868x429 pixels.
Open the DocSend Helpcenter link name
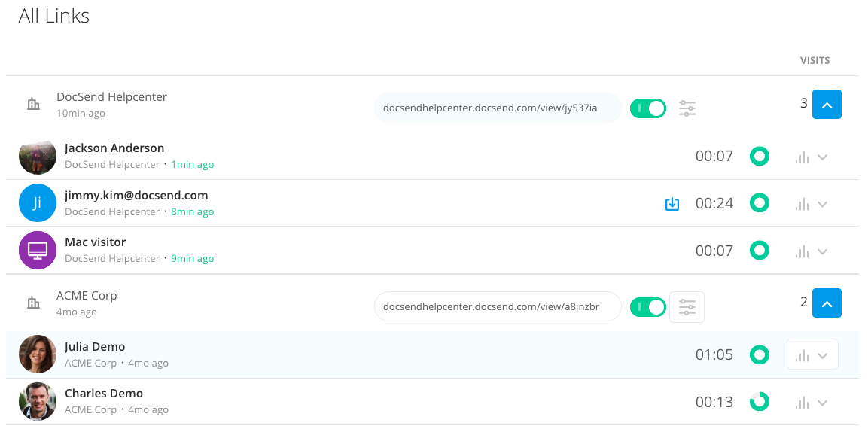pos(111,97)
